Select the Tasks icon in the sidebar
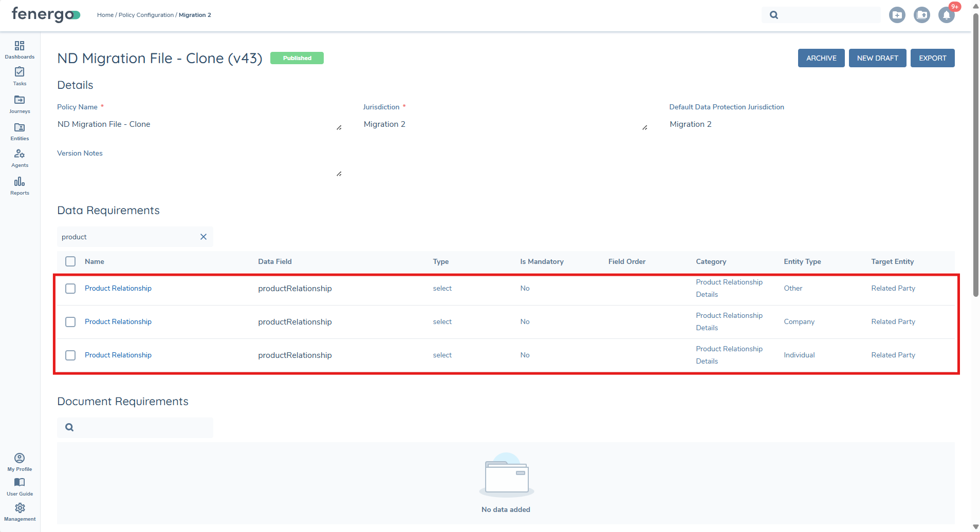Screen dimensions: 980x532 coord(20,76)
